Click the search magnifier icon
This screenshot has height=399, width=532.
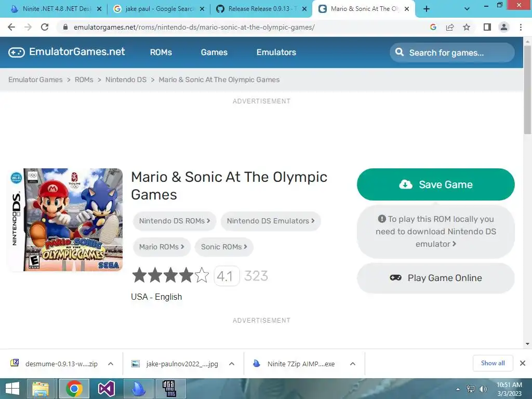click(x=400, y=52)
